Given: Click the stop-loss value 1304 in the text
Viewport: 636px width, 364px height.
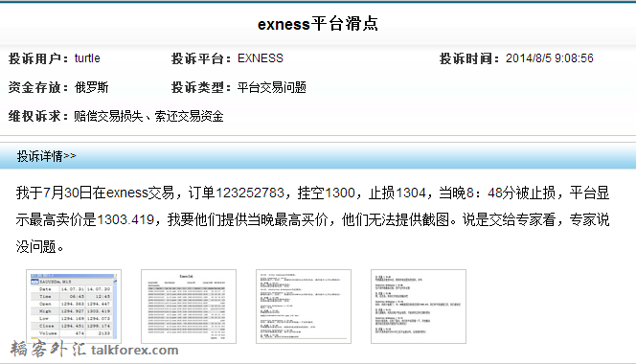Looking at the screenshot, I should (x=411, y=193).
